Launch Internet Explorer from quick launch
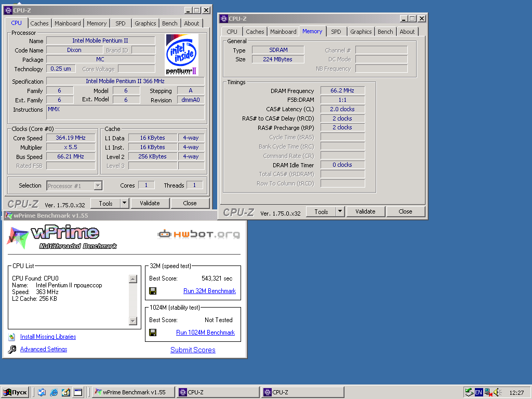Screen dimensions: 532x399 pos(54,392)
